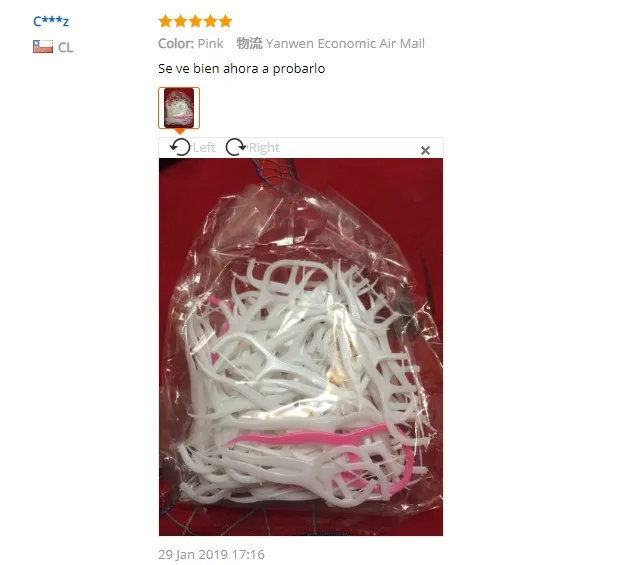The height and width of the screenshot is (565, 639).
Task: Click the 'Left' rotate label
Action: pos(204,148)
